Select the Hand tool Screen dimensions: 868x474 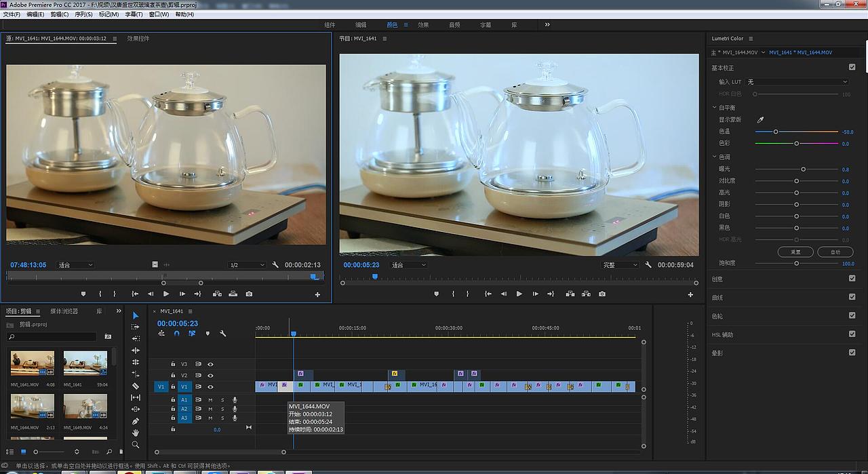[136, 433]
